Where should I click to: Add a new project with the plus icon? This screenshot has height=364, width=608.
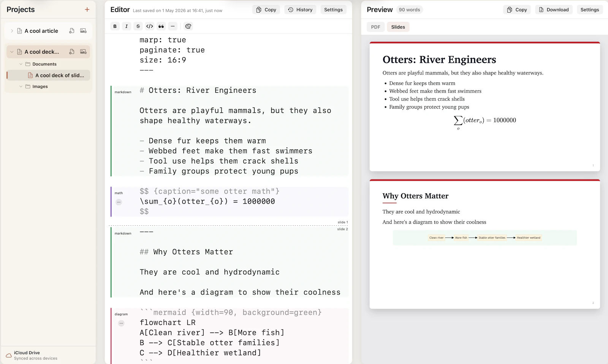coord(87,9)
